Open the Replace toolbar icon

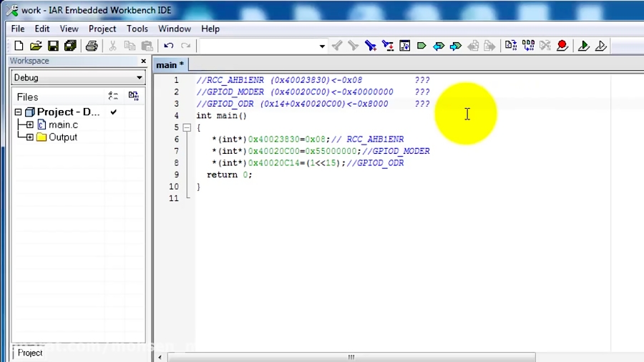click(388, 46)
